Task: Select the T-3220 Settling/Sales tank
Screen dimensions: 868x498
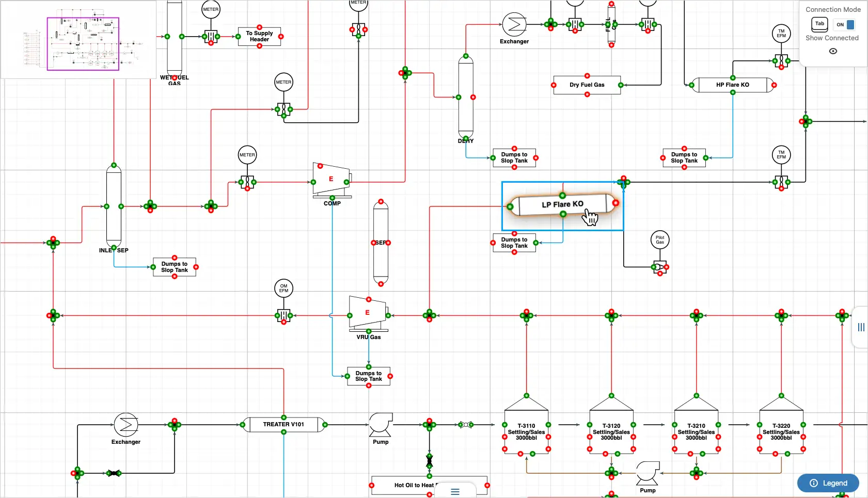Action: click(x=781, y=432)
